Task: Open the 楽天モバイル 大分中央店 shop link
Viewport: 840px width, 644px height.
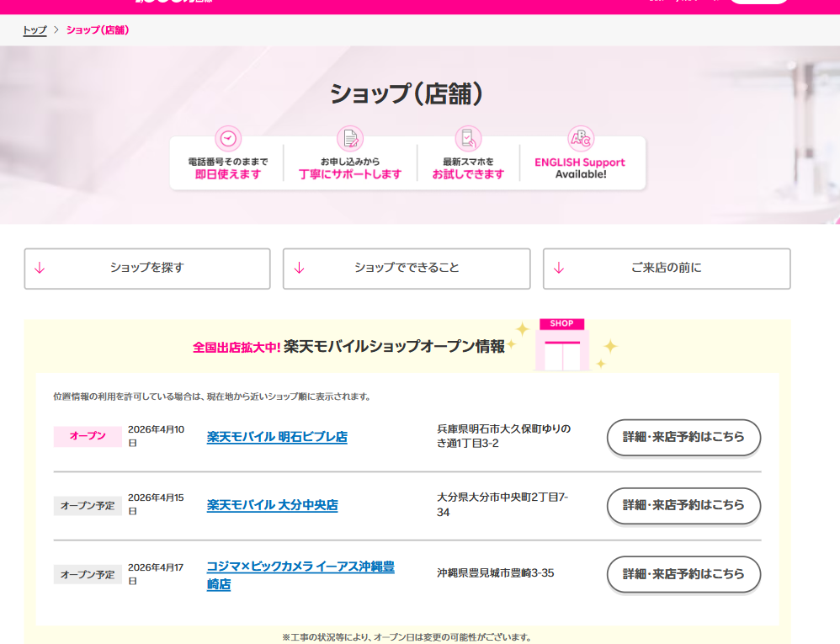Action: [272, 505]
